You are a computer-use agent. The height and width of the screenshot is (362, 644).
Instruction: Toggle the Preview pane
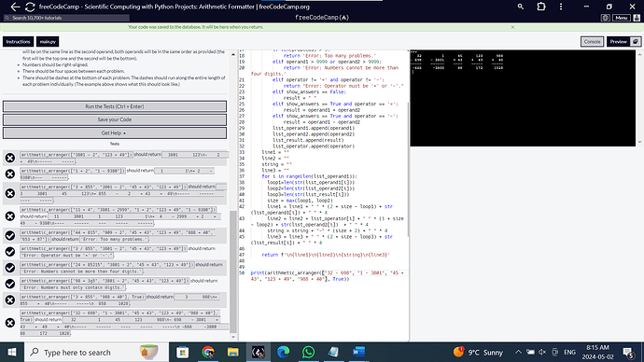(x=618, y=41)
